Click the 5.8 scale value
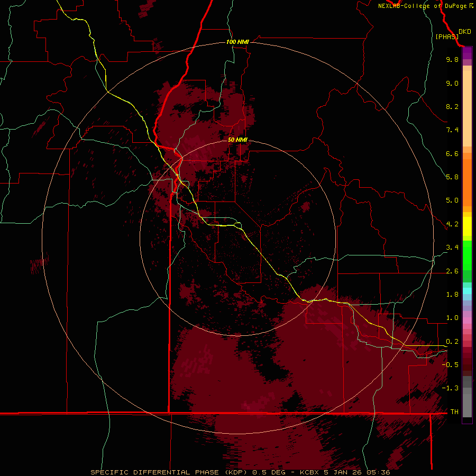The height and width of the screenshot is (476, 476). coord(452,177)
